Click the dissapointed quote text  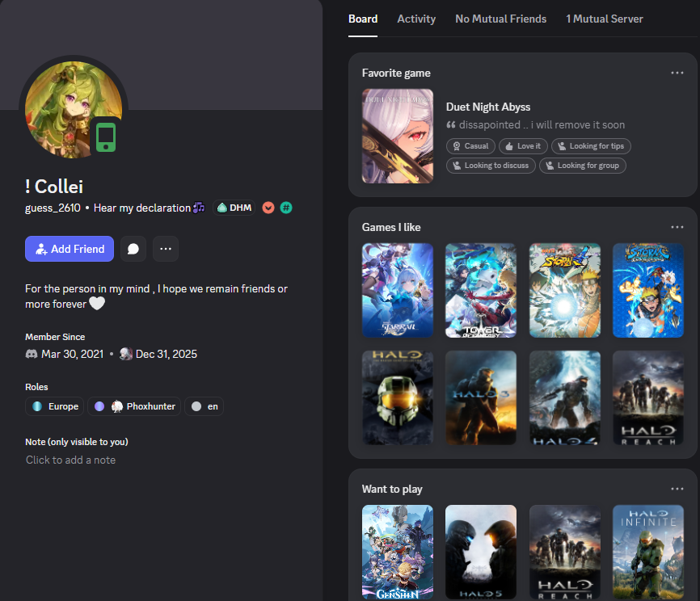[x=542, y=125]
